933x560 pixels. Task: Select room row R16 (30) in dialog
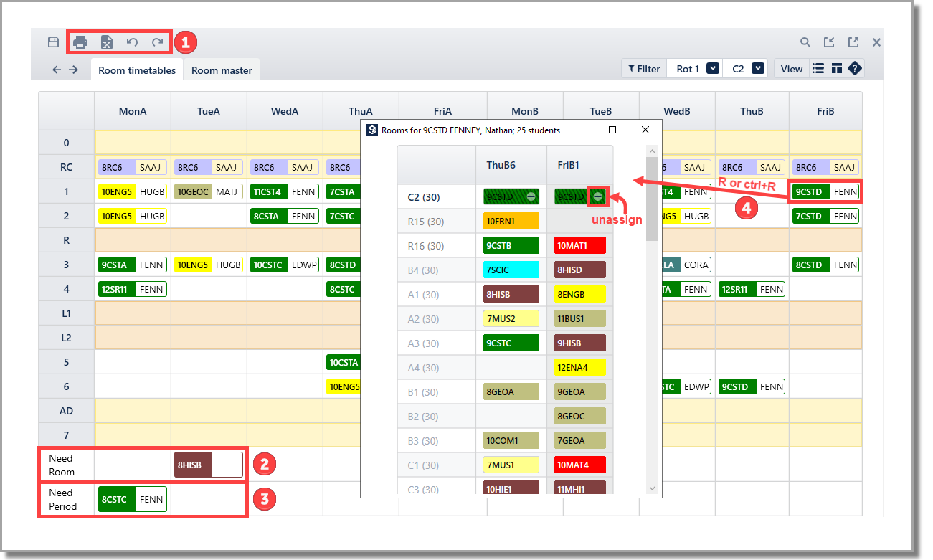click(436, 245)
